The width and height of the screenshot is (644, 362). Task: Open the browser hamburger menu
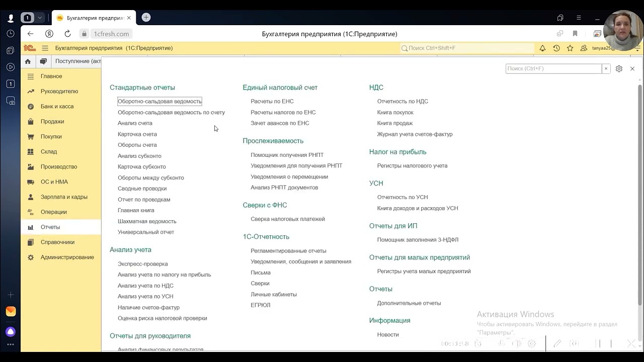click(x=578, y=18)
